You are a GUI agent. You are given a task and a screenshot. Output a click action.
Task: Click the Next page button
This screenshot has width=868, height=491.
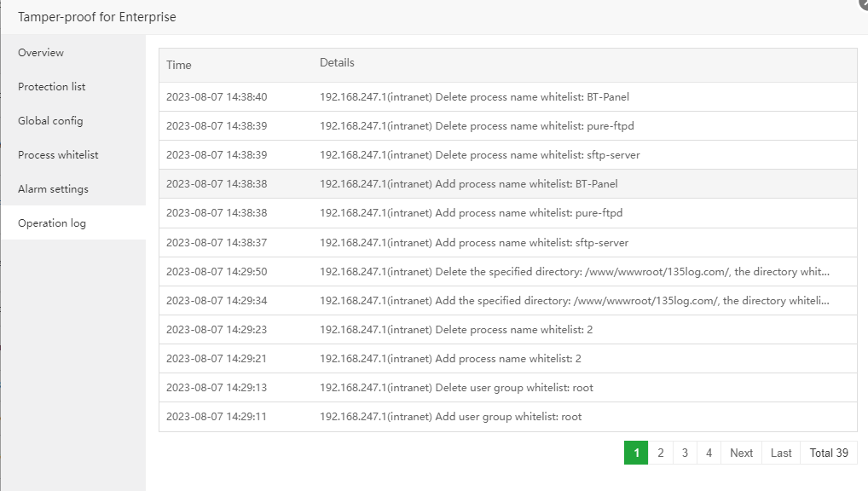pos(741,453)
